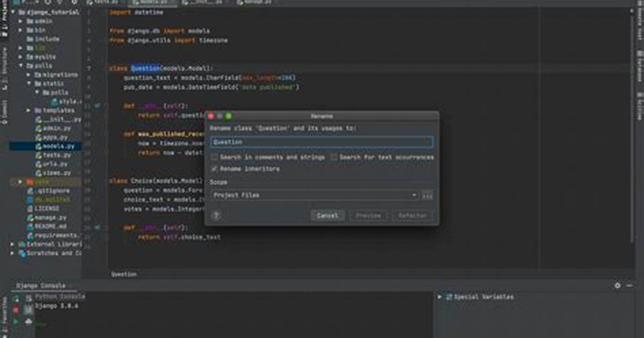The image size is (644, 338).
Task: Expand Special Variables in console
Action: coord(439,297)
